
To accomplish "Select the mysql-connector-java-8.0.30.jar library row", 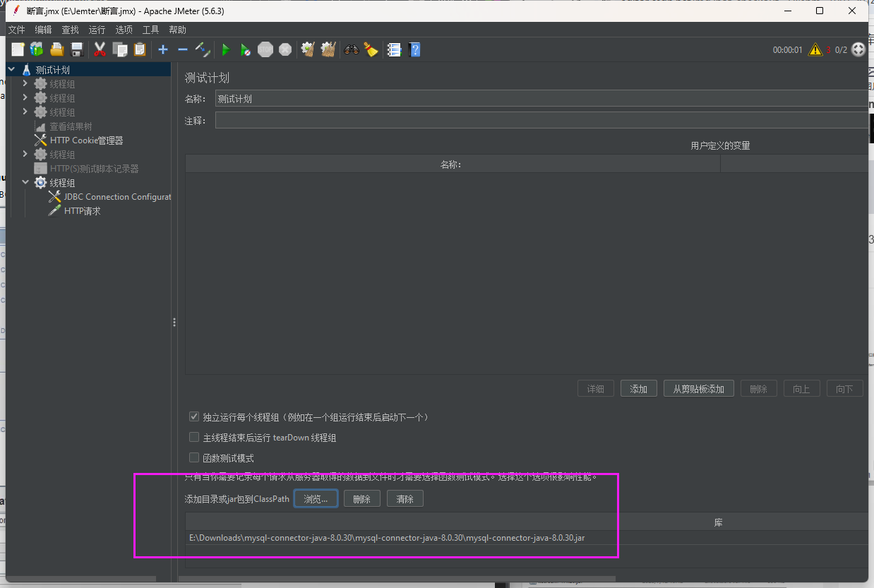I will [x=527, y=538].
